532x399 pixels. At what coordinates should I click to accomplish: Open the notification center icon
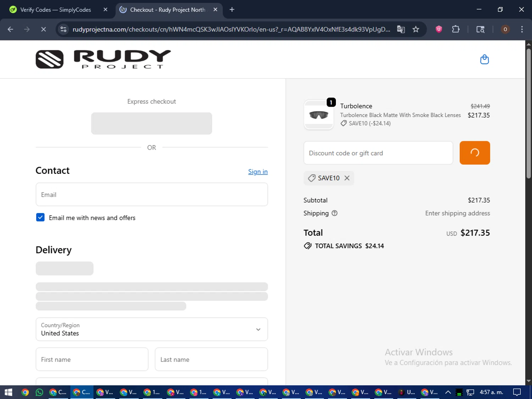517,392
